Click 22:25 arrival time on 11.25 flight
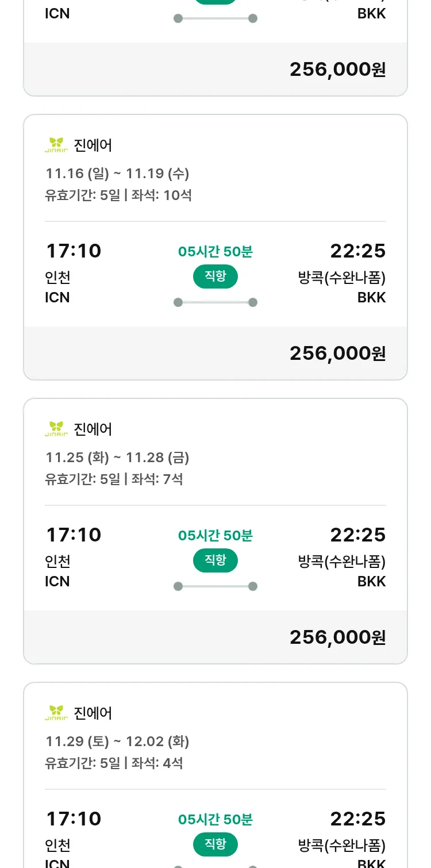 click(357, 535)
